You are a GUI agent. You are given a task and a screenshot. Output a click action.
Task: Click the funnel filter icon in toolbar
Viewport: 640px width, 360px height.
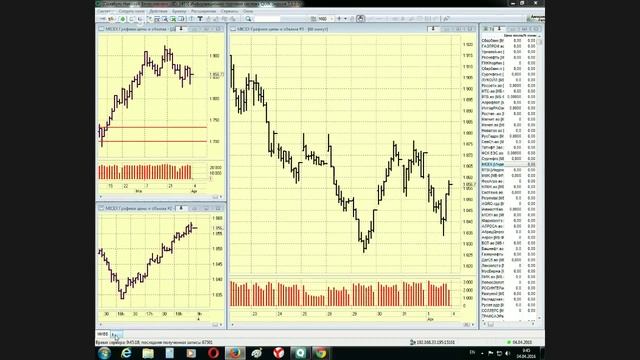tap(200, 19)
